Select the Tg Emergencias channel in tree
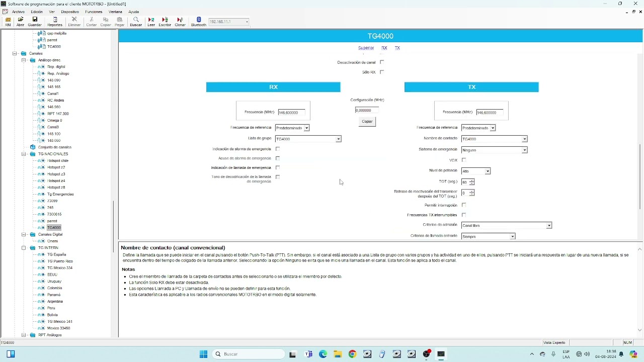Screen dimensions: 644x362 point(60,194)
